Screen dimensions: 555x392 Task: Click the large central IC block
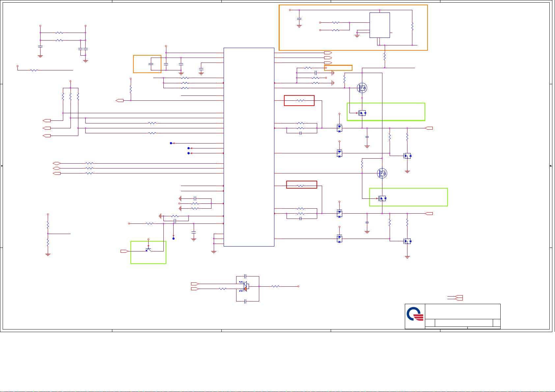[249, 147]
